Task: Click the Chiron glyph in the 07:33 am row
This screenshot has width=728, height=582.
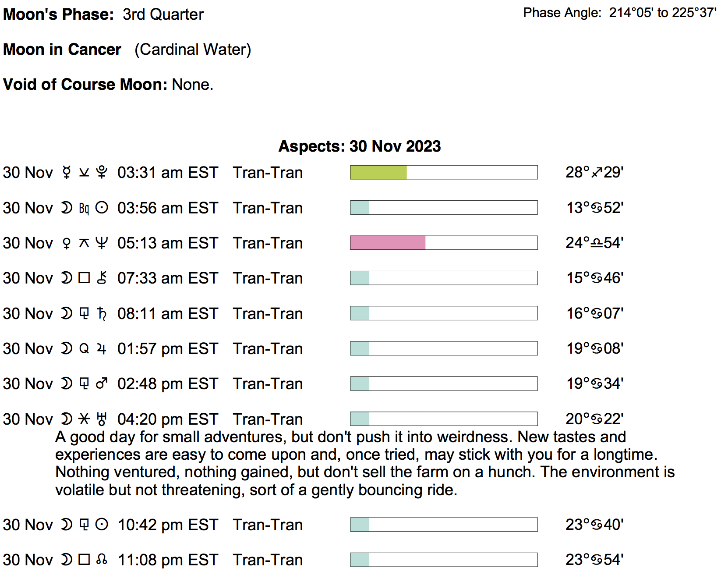Action: 102,278
